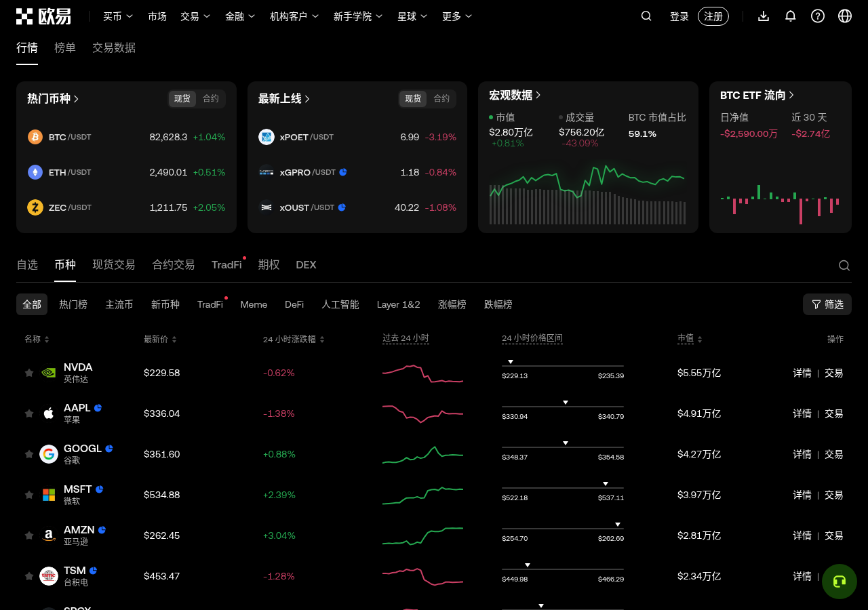Click the blue badge next to GOOGL
Screen dimensions: 868x610
pos(109,449)
